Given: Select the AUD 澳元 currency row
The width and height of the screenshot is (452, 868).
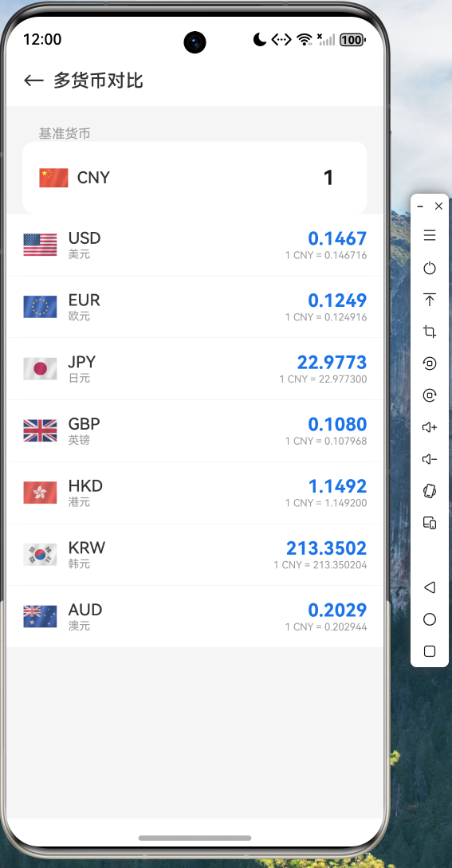Looking at the screenshot, I should pyautogui.click(x=195, y=617).
